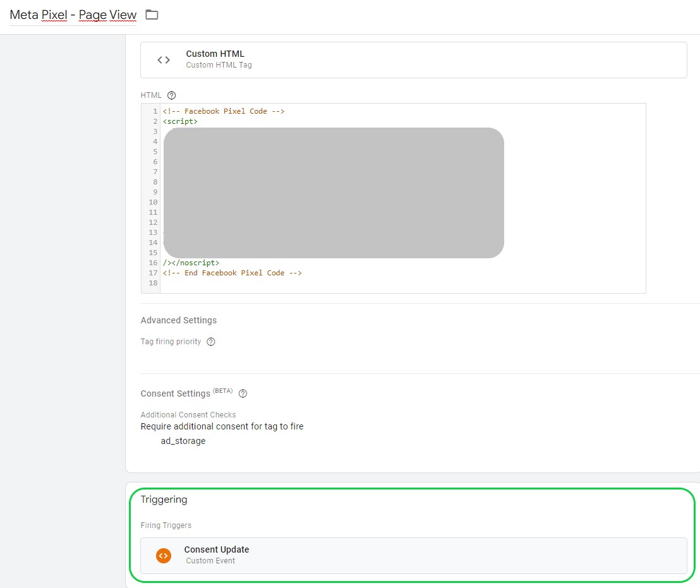Open the Consent Settings help icon
Viewport: 700px width, 588px height.
coord(243,393)
